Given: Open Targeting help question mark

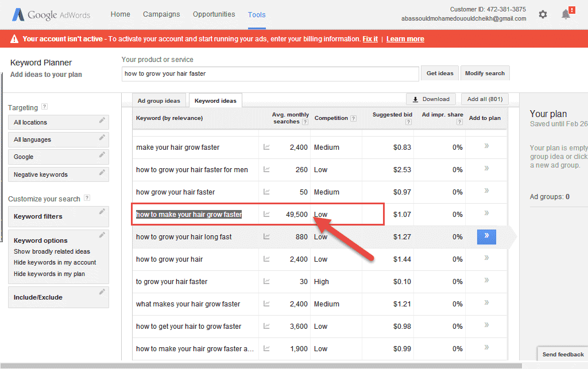Looking at the screenshot, I should point(44,107).
